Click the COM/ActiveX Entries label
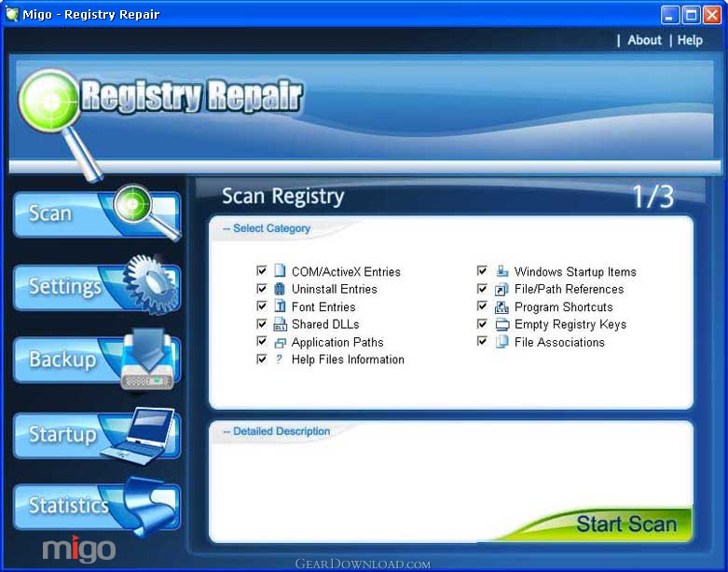728x572 pixels. (x=346, y=272)
